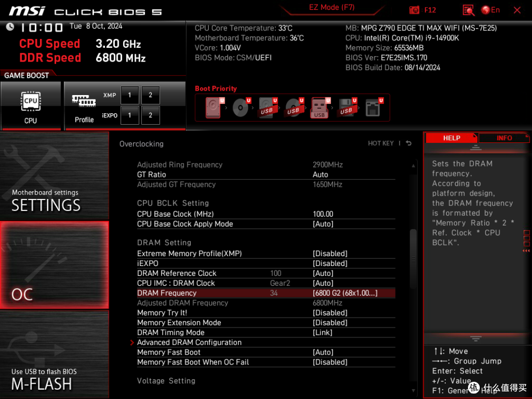The image size is (532, 399).
Task: Open the Extreme Memory Profile(XMP) setting
Action: coord(266,254)
